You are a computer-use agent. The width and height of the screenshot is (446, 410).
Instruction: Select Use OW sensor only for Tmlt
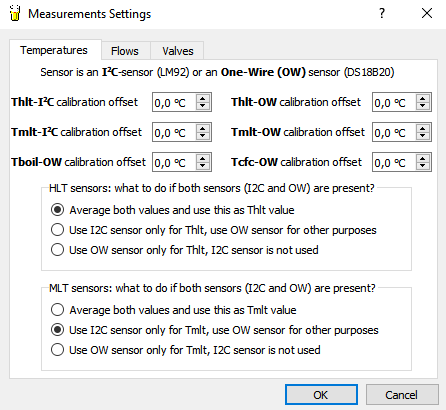pos(57,350)
